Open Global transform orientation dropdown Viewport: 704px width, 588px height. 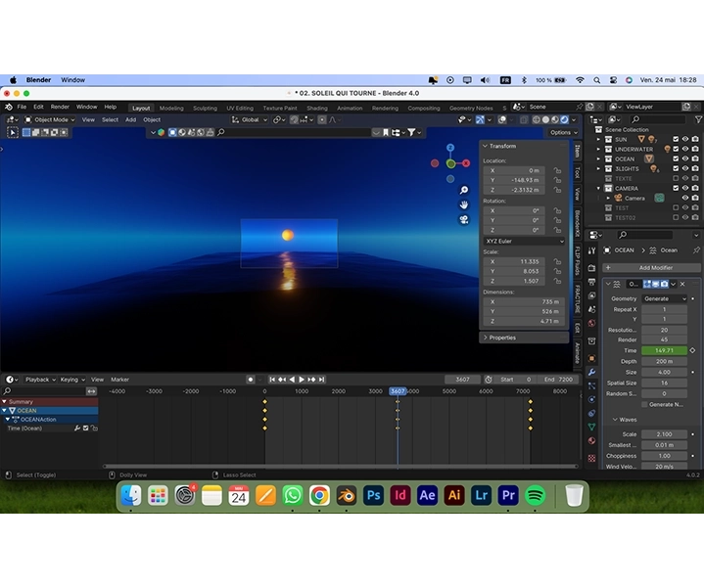250,119
